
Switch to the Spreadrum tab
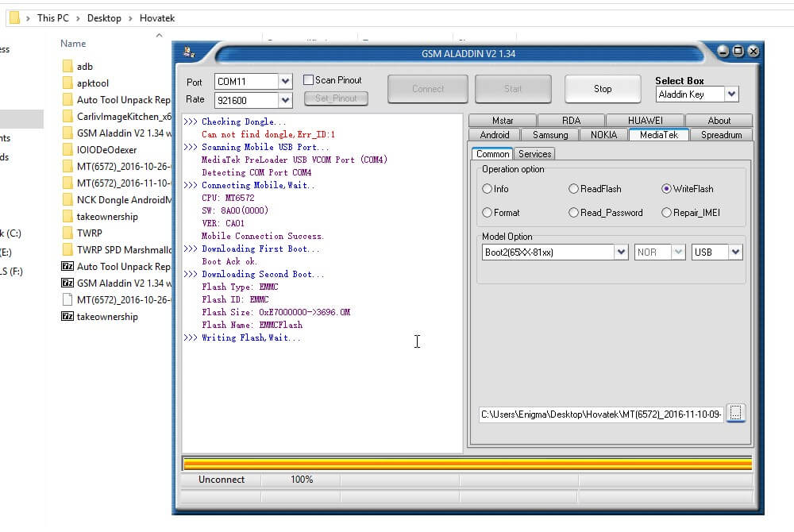[x=721, y=135]
